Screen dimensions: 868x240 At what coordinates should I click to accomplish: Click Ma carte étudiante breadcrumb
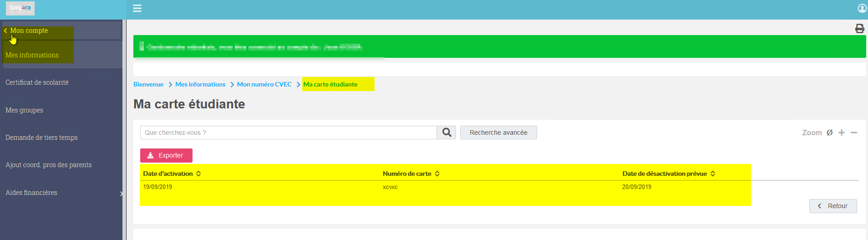(x=330, y=84)
